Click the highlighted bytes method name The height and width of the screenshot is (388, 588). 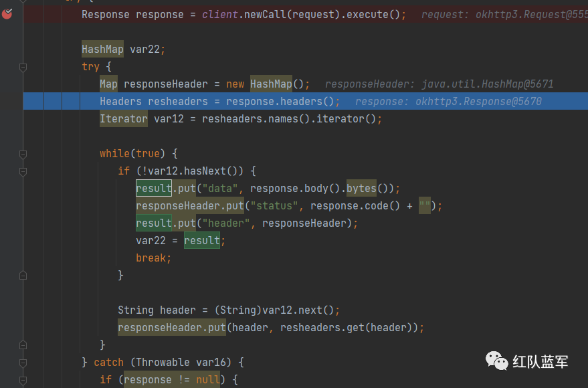(361, 188)
